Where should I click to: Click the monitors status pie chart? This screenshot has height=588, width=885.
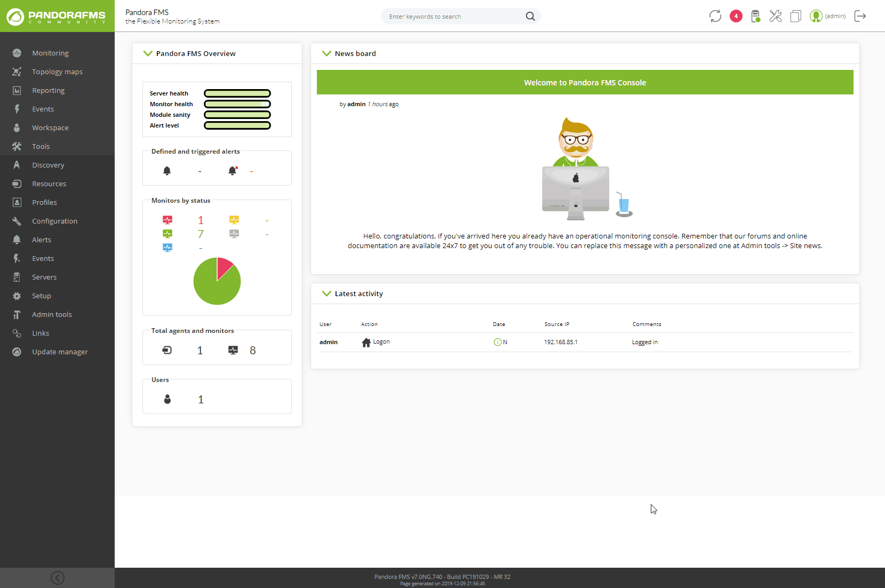coord(217,281)
